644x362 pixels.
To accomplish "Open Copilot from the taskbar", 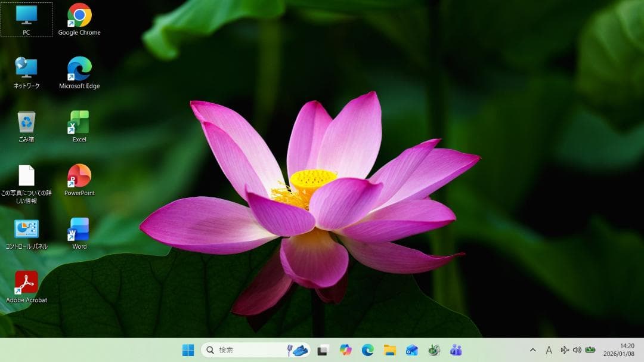I will pos(346,351).
